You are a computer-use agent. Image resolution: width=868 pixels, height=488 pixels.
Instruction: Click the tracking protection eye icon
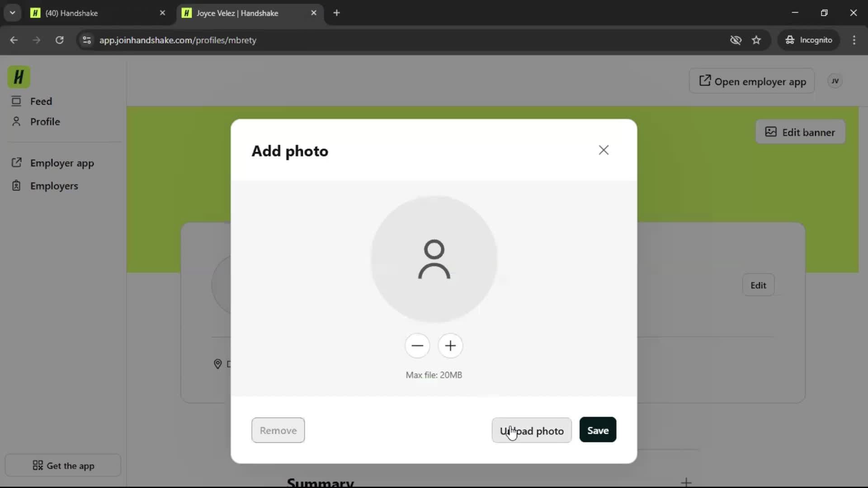(x=736, y=40)
